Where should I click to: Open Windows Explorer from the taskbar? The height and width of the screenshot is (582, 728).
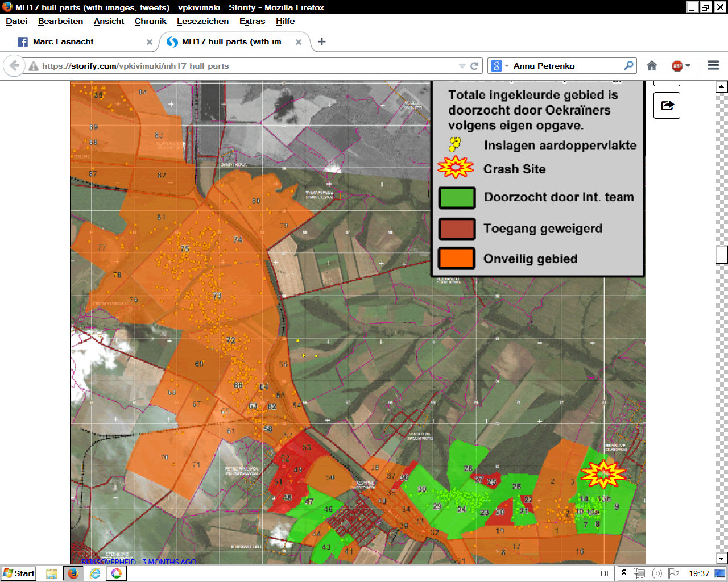(52, 573)
